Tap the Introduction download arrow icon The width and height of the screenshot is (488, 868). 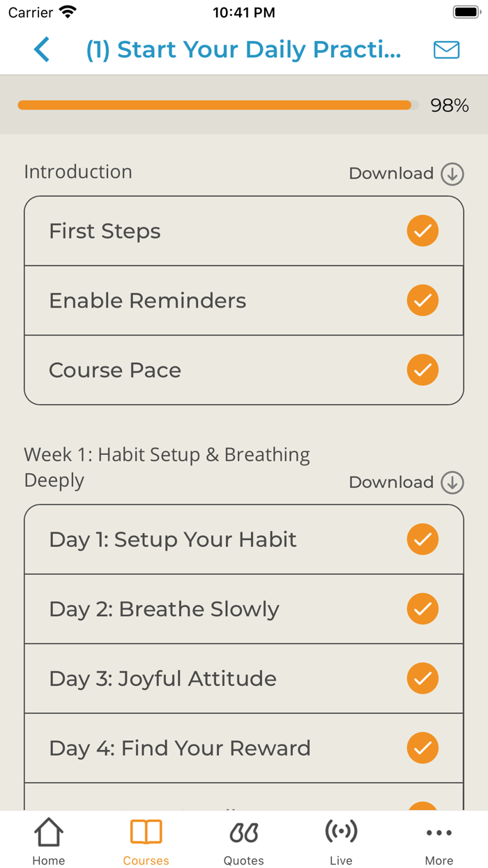[x=452, y=173]
